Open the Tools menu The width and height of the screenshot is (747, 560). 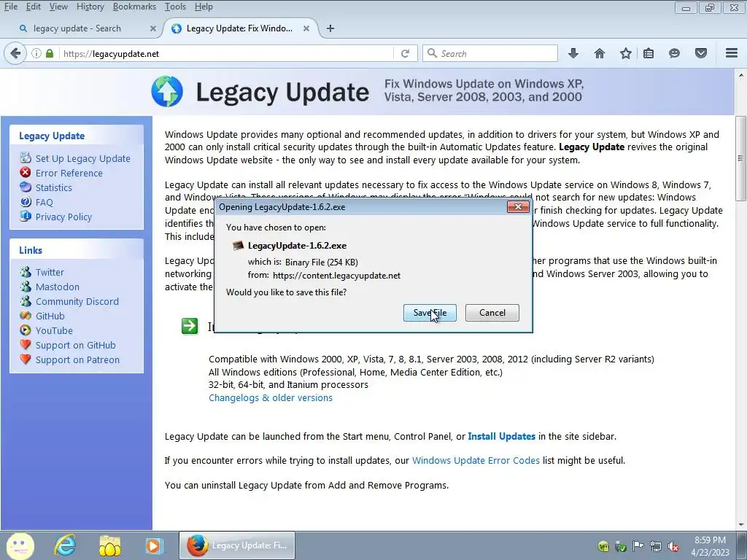coord(175,7)
